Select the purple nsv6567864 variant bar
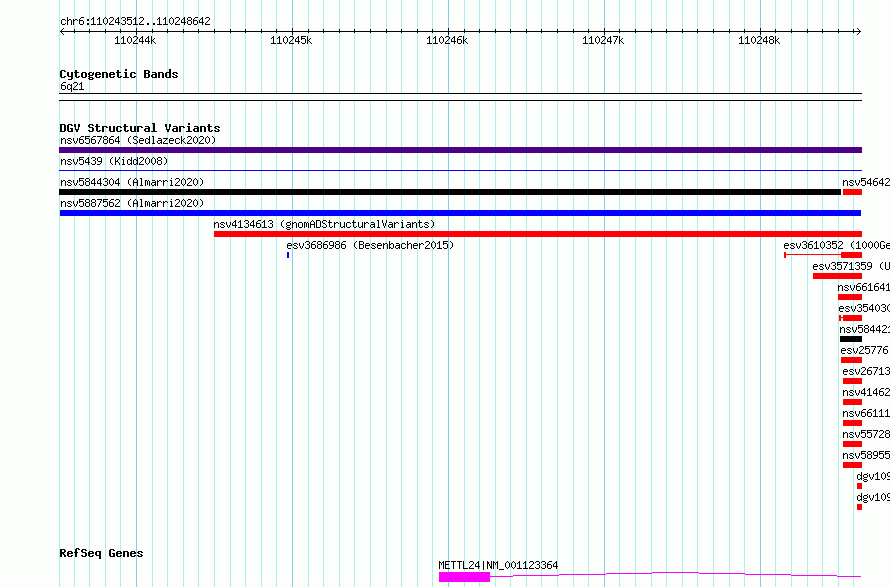This screenshot has height=587, width=890. click(460, 150)
